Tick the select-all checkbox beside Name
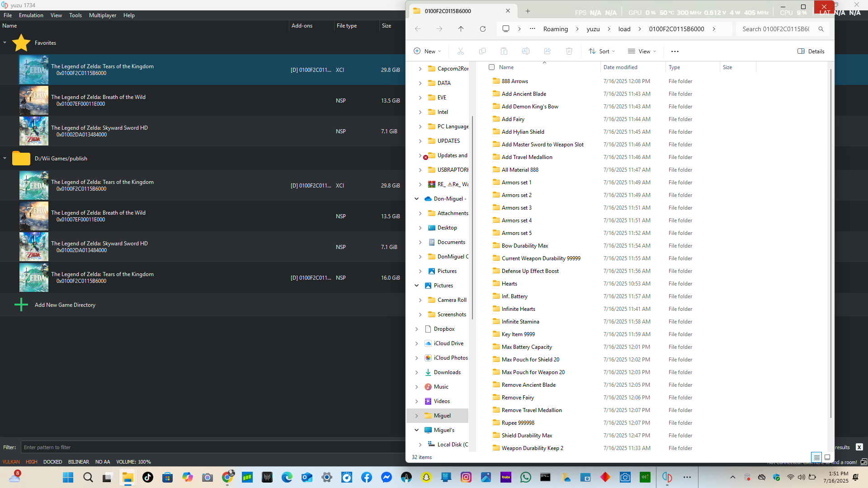 click(x=492, y=67)
